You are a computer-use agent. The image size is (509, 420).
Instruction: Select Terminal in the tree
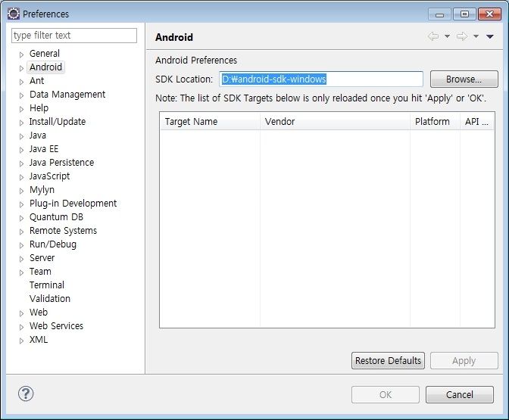pos(47,285)
